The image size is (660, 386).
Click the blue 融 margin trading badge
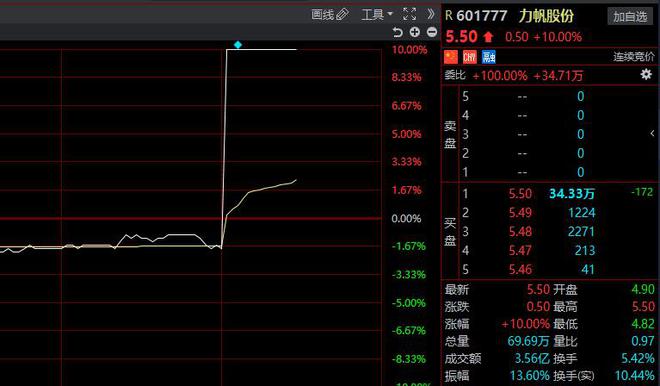[489, 57]
